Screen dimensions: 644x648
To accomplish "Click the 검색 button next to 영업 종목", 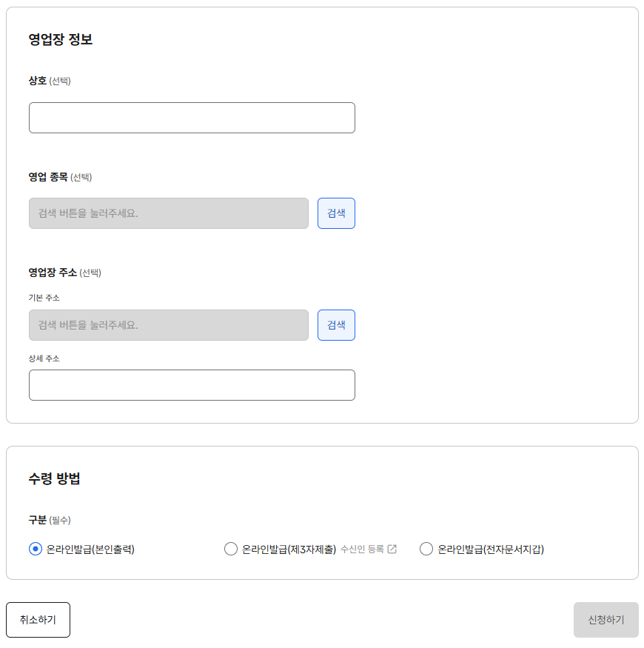I will coord(336,213).
